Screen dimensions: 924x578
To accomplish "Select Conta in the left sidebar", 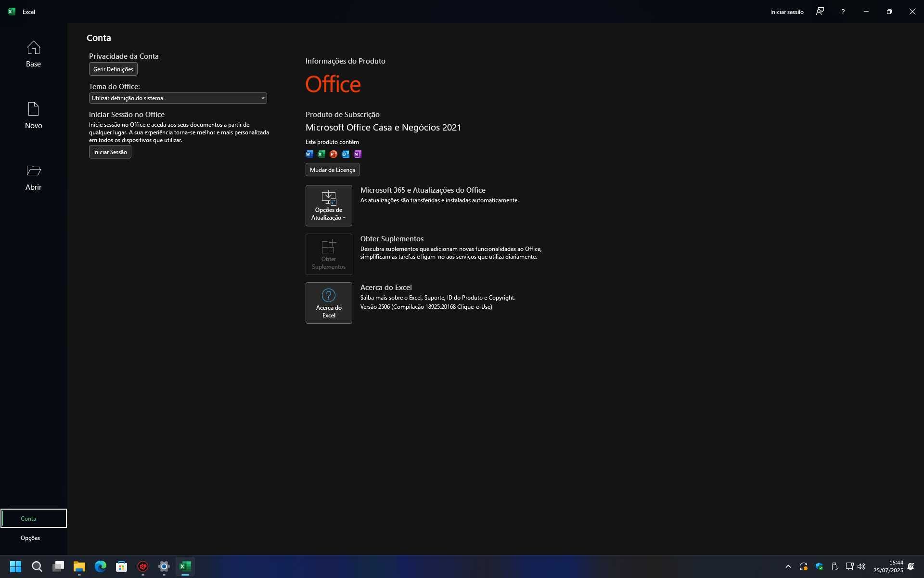I will pos(33,519).
